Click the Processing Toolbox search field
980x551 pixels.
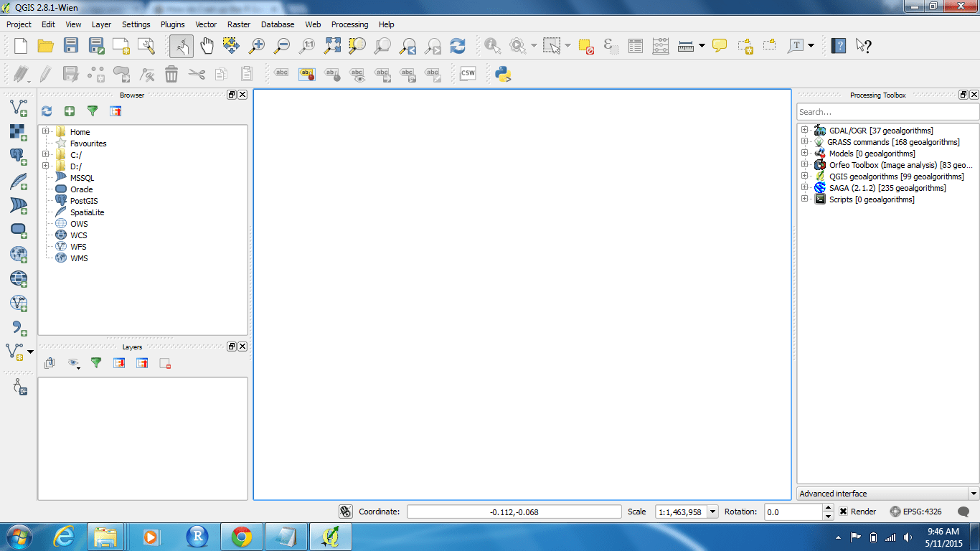[887, 112]
